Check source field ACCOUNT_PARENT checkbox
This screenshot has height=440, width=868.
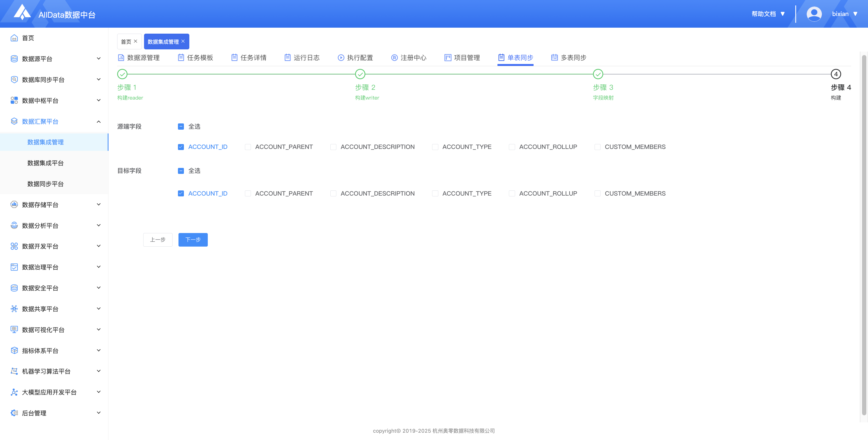(248, 147)
